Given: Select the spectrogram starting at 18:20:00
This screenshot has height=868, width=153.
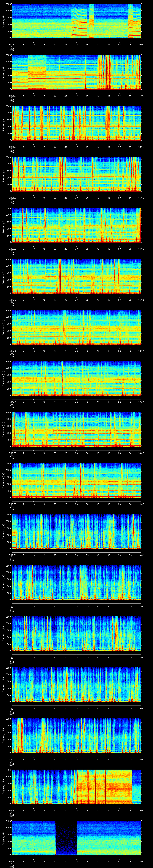Looking at the screenshot, I should [76, 582].
